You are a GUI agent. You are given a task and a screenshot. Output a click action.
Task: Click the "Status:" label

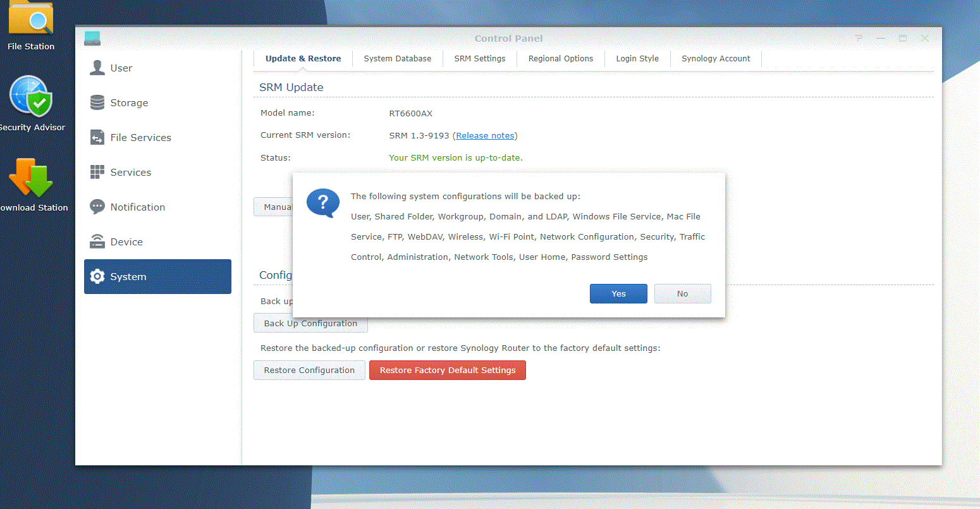click(x=276, y=157)
